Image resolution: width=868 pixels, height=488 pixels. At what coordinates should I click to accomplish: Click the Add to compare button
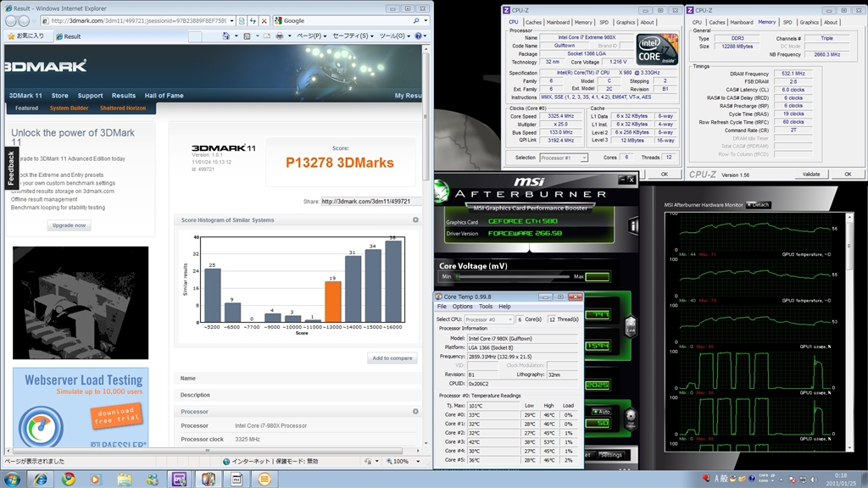tap(392, 358)
